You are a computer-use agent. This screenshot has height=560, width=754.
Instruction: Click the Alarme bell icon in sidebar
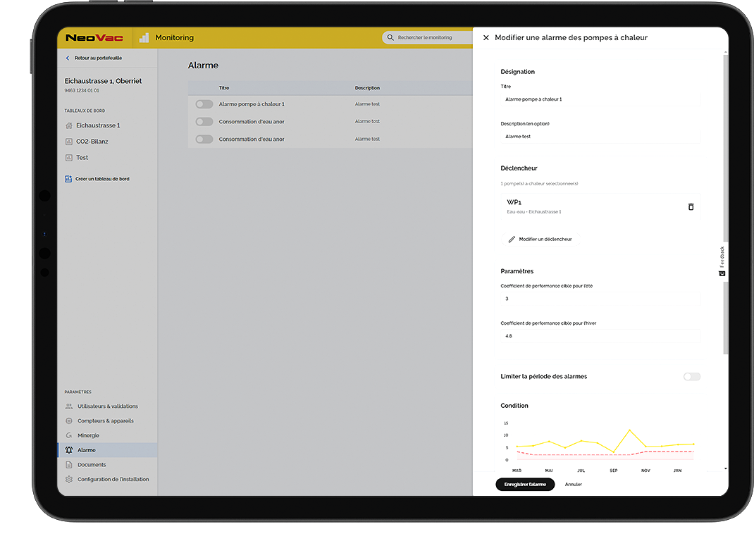pos(69,450)
